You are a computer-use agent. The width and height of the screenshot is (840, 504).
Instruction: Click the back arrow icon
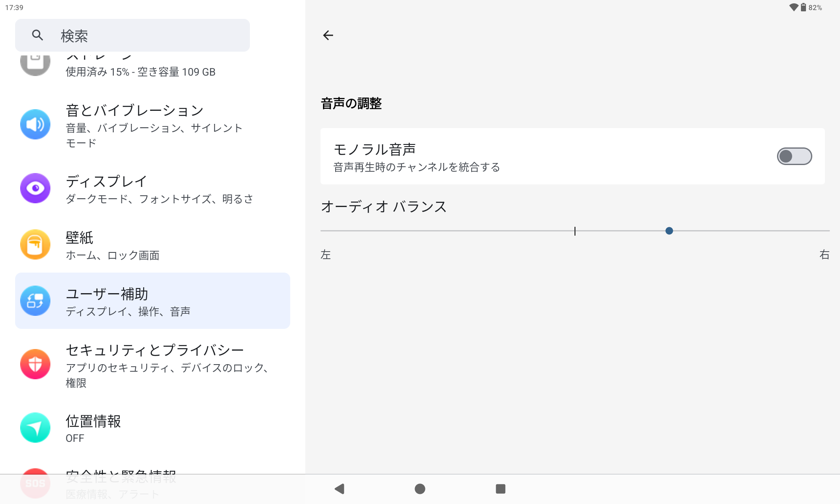(x=328, y=35)
